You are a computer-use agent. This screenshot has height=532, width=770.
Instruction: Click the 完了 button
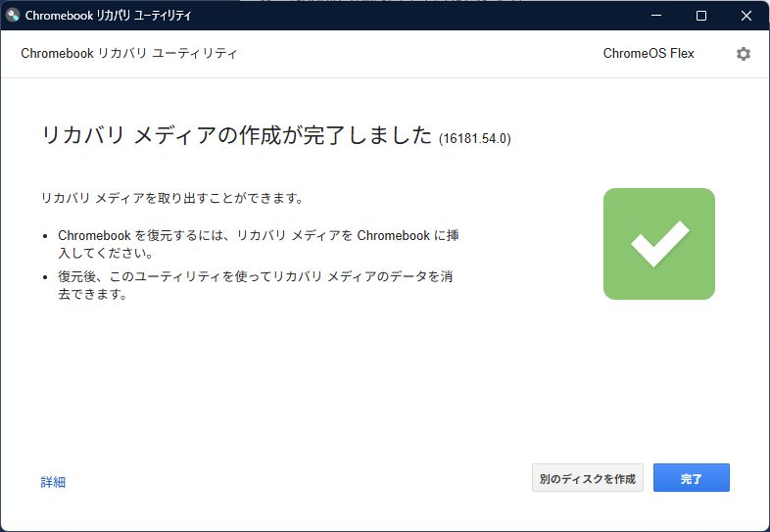tap(691, 477)
